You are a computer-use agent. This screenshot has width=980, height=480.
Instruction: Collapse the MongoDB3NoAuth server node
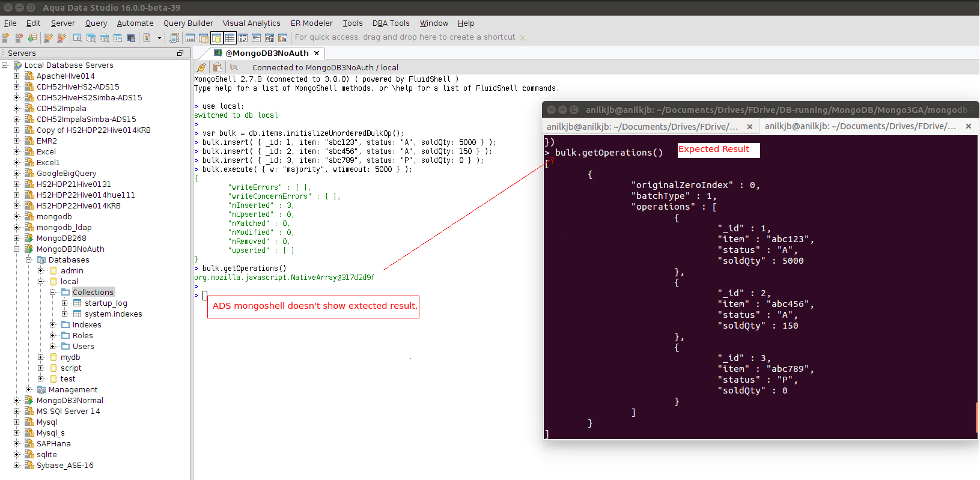tap(17, 249)
